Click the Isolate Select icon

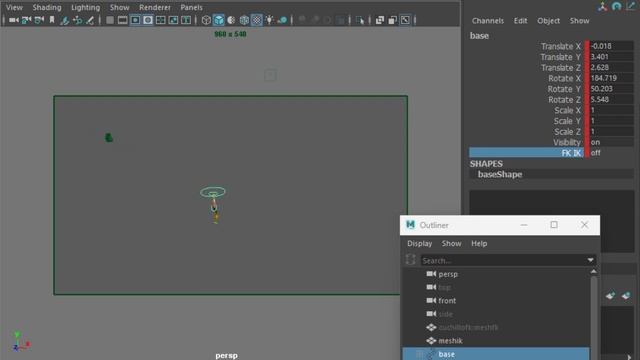360,20
